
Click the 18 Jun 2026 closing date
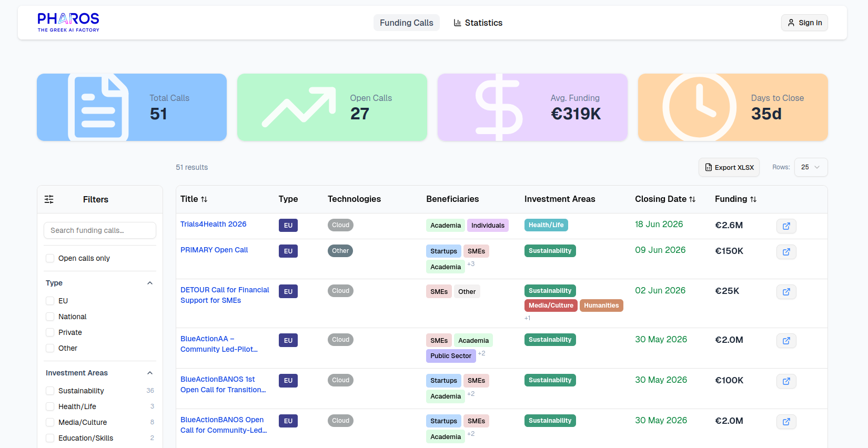[659, 224]
